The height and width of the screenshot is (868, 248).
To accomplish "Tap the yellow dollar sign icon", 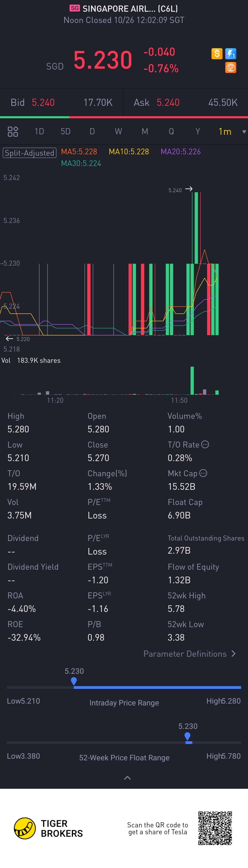I will tap(217, 54).
